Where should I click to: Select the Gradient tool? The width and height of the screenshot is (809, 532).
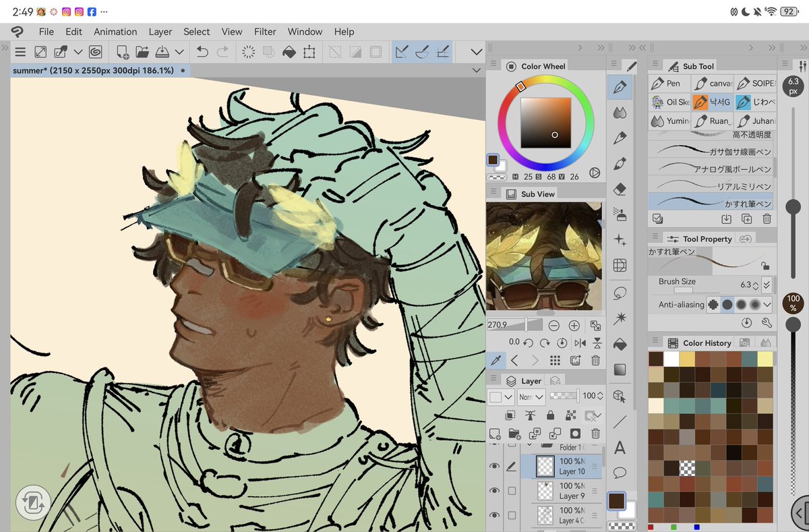point(620,370)
